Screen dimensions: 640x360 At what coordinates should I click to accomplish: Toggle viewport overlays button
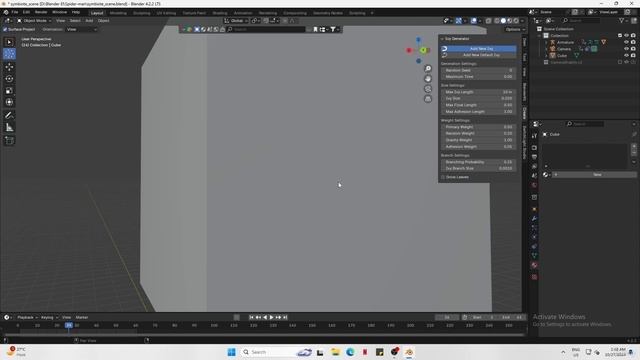[x=473, y=21]
